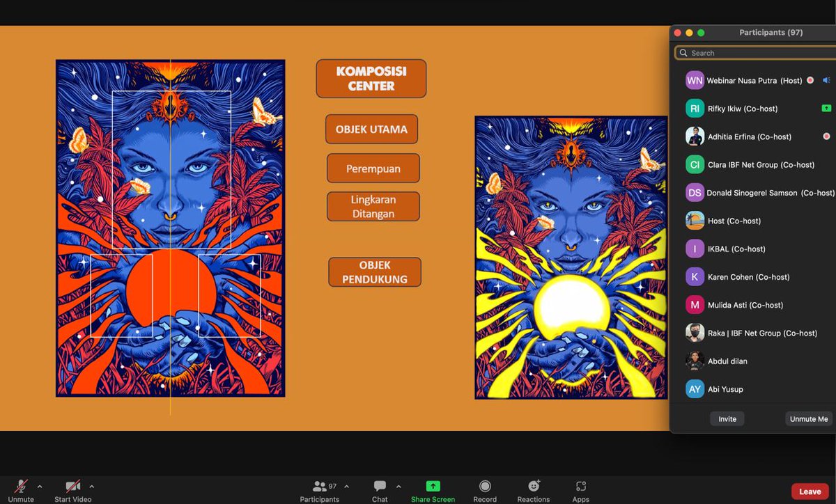The image size is (836, 504).
Task: Click recording indicator next to Webinar Nusa Putra
Action: 810,81
